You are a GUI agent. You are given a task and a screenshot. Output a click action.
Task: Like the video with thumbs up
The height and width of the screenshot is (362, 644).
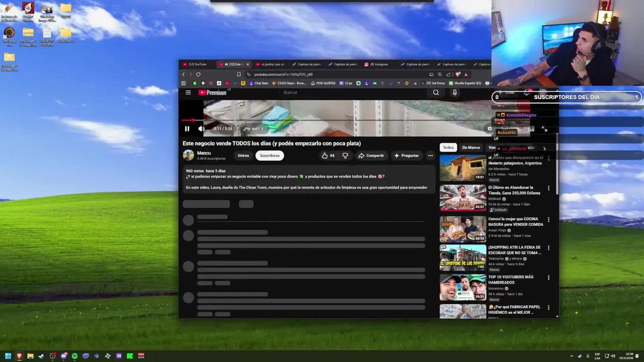(328, 156)
